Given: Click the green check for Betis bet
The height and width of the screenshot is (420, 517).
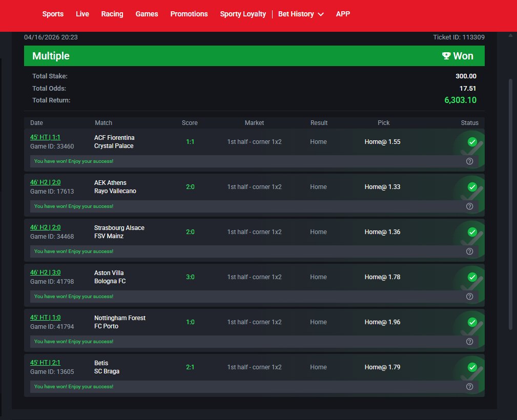Looking at the screenshot, I should pos(472,367).
